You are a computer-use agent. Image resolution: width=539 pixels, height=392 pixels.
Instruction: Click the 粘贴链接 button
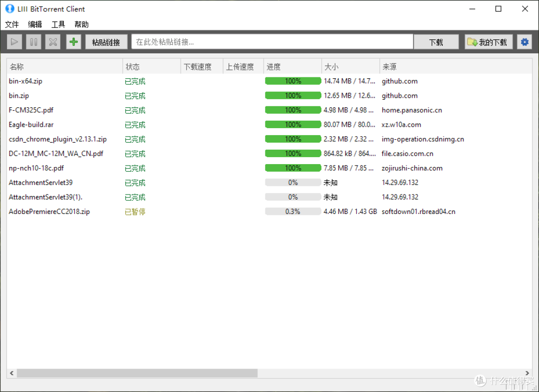pos(106,42)
